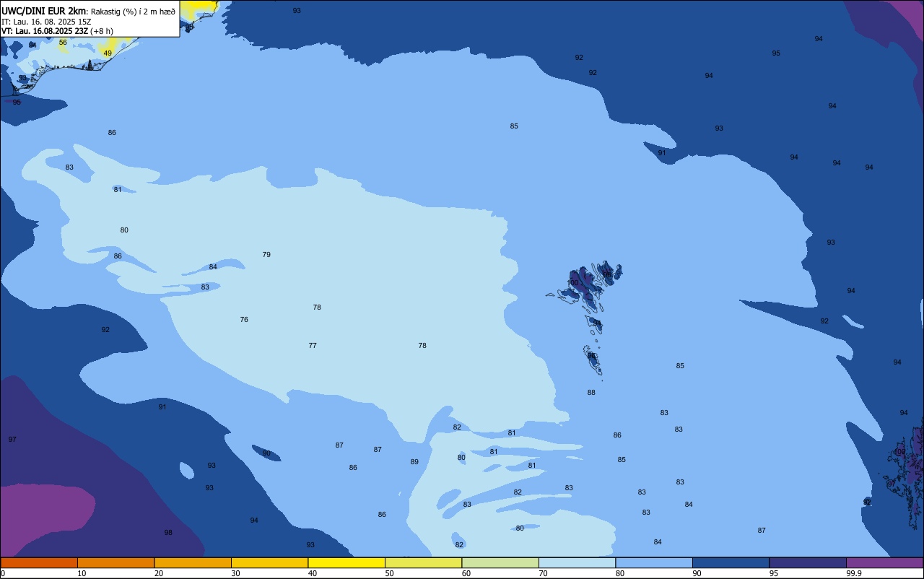Click the map value "88" south of the islands

[x=591, y=393]
